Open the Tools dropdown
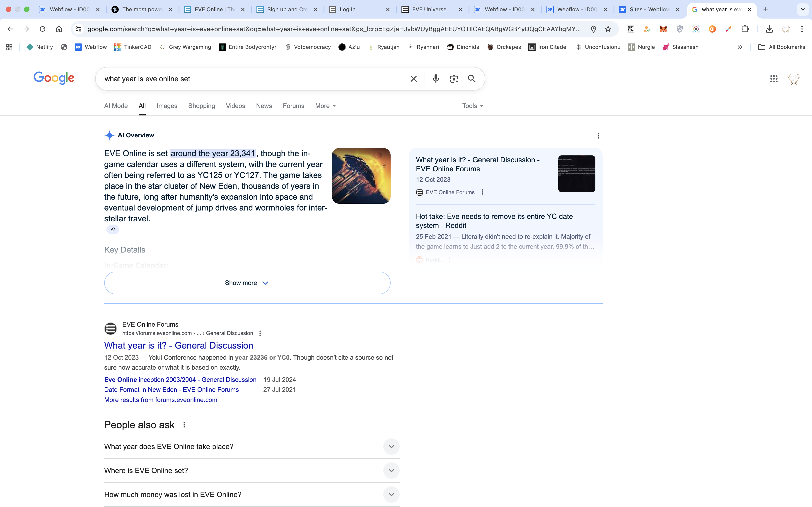Image resolution: width=812 pixels, height=507 pixels. click(x=472, y=106)
